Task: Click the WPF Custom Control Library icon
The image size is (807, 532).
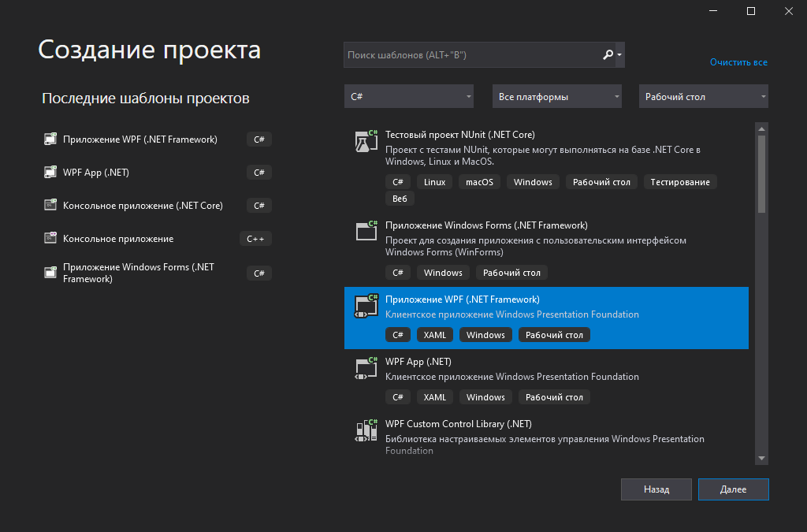Action: (x=366, y=430)
